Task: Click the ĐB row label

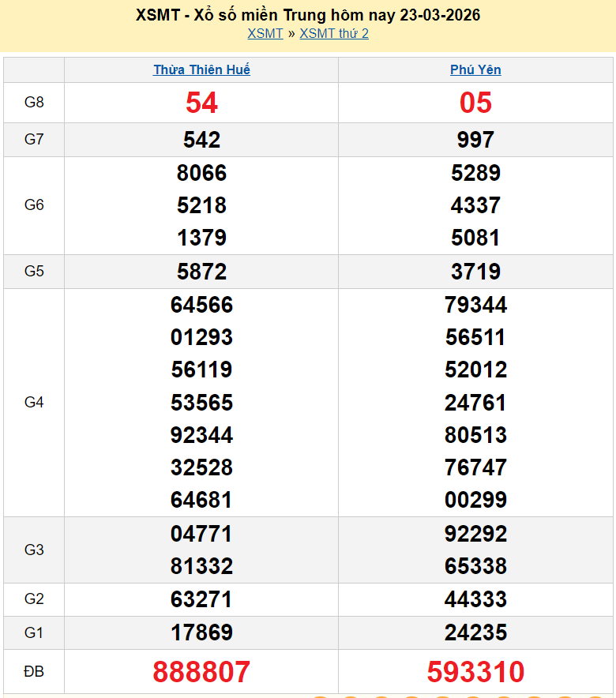Action: (34, 672)
